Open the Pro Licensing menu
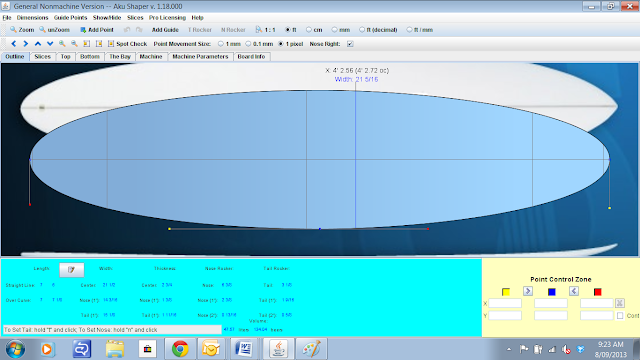 coord(167,18)
